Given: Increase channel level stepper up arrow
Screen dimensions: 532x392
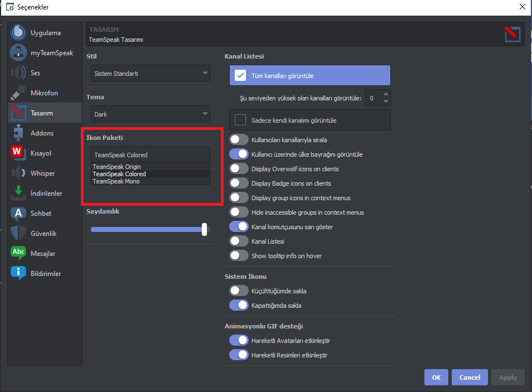Looking at the screenshot, I should click(x=386, y=94).
